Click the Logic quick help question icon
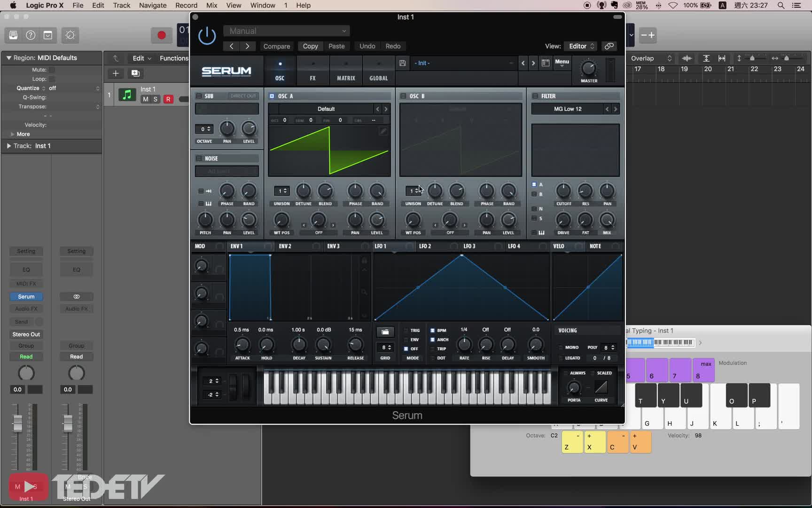Screen dimensions: 812x508 pos(31,35)
